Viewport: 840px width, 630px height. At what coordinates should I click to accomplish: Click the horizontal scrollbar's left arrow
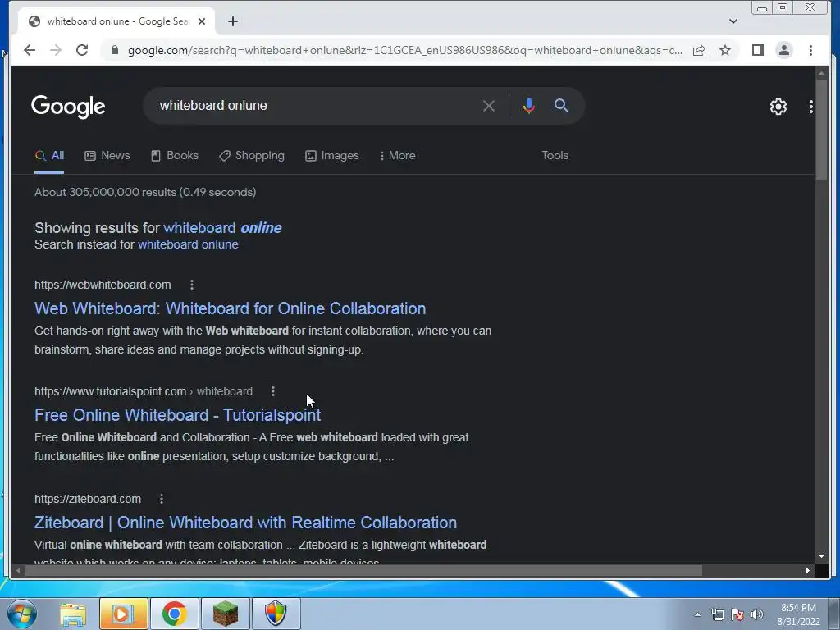pos(18,571)
